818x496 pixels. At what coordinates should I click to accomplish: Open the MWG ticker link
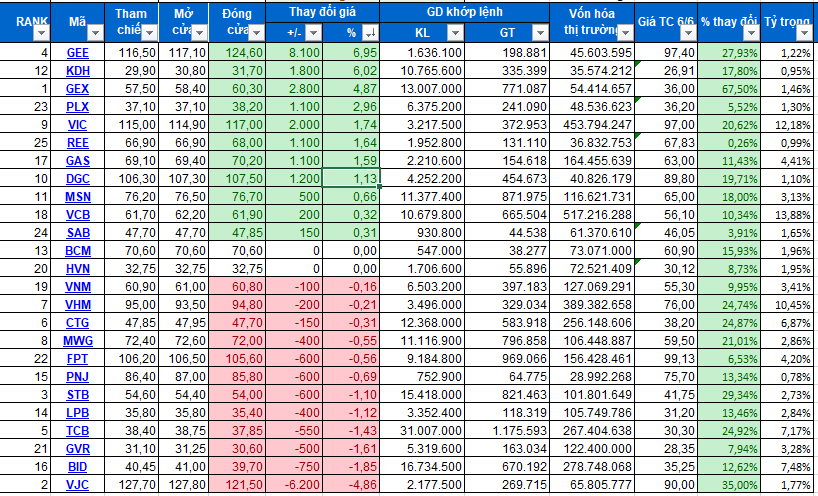click(x=78, y=341)
